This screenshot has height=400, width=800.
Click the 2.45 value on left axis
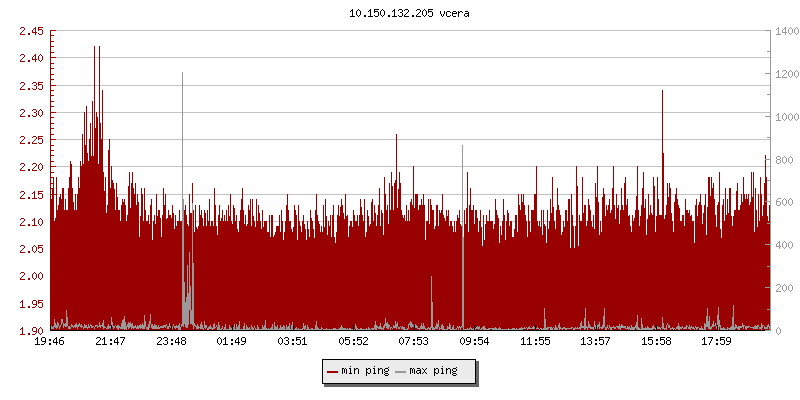(x=31, y=31)
